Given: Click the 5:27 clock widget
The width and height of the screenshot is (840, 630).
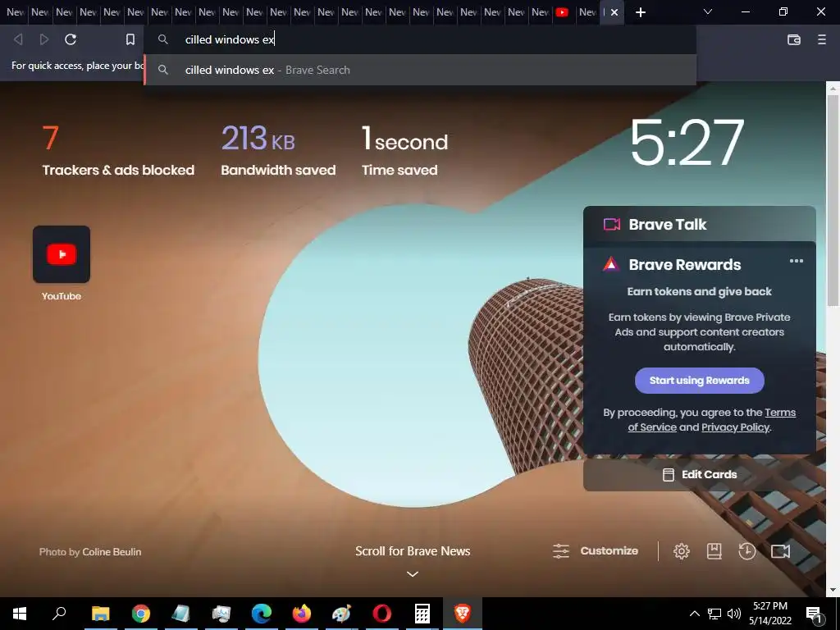Looking at the screenshot, I should click(x=687, y=142).
